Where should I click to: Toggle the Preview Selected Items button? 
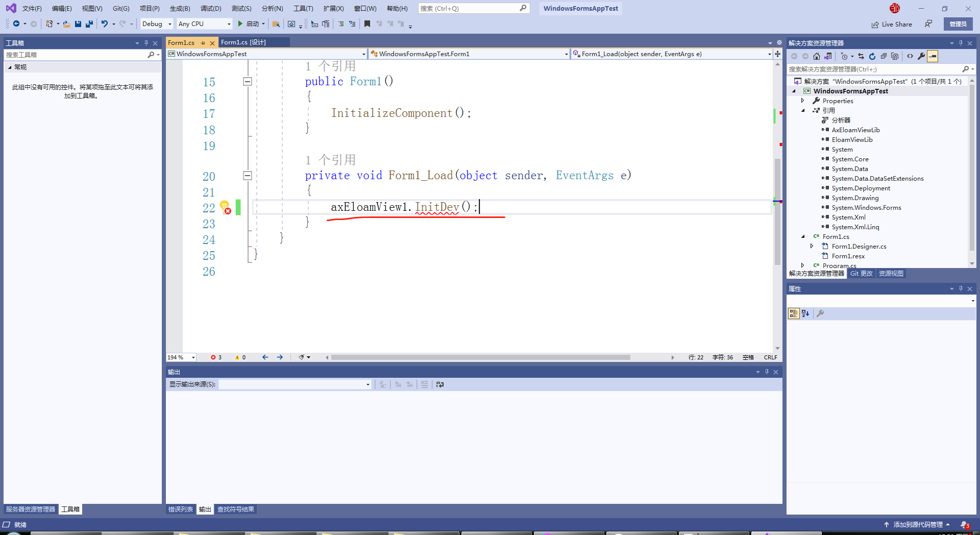tap(933, 56)
